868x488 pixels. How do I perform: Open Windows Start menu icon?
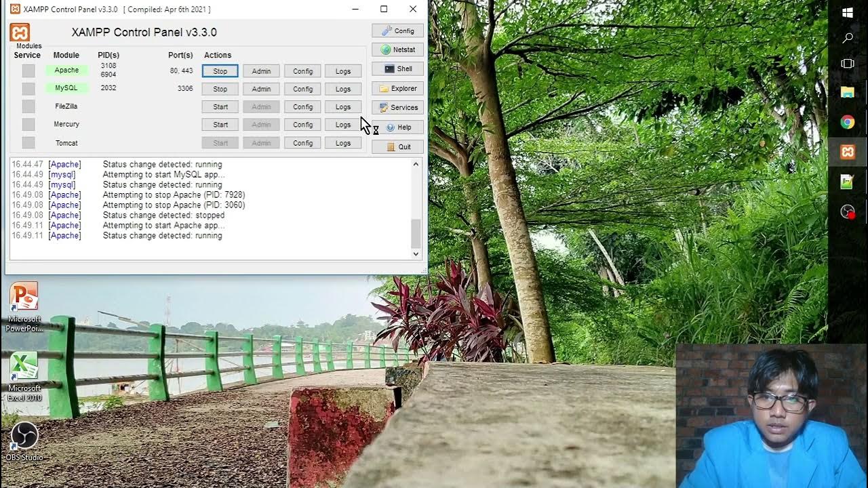(x=848, y=13)
